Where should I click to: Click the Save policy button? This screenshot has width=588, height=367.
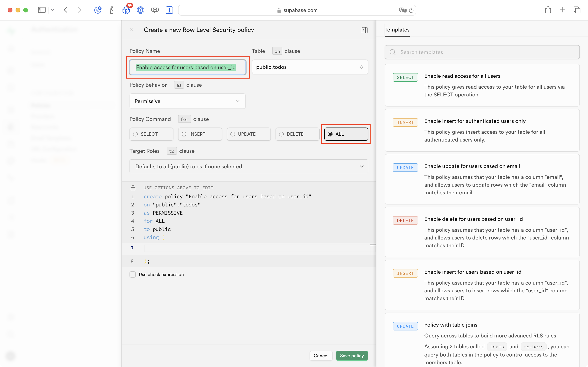pyautogui.click(x=352, y=356)
